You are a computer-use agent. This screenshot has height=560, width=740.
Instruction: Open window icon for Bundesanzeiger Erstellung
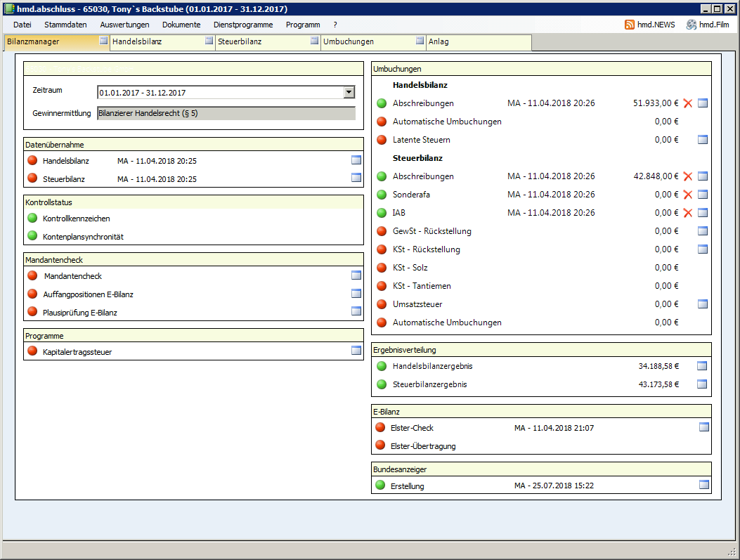point(704,485)
